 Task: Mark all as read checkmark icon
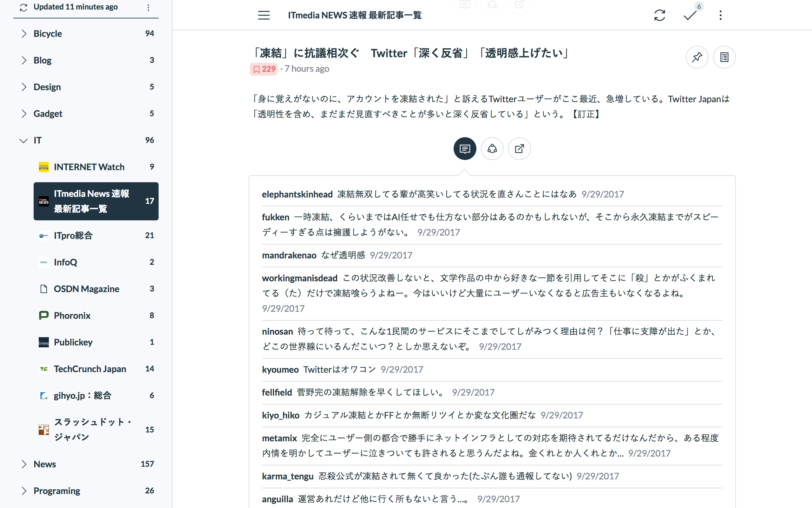[x=690, y=16]
